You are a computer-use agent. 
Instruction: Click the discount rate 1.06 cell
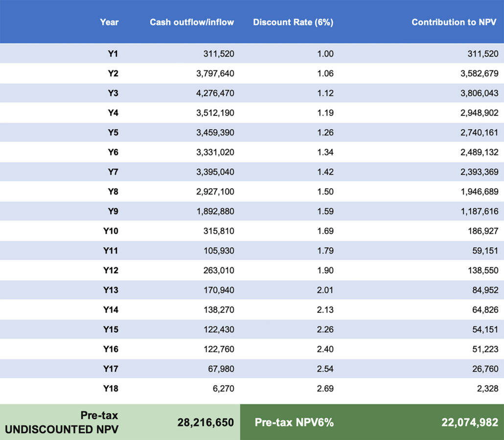(325, 73)
